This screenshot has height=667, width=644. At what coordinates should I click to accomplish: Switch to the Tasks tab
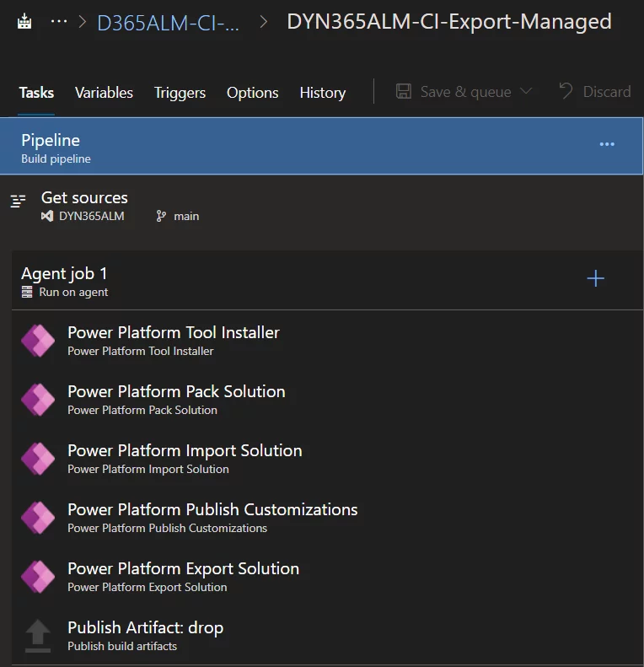36,93
